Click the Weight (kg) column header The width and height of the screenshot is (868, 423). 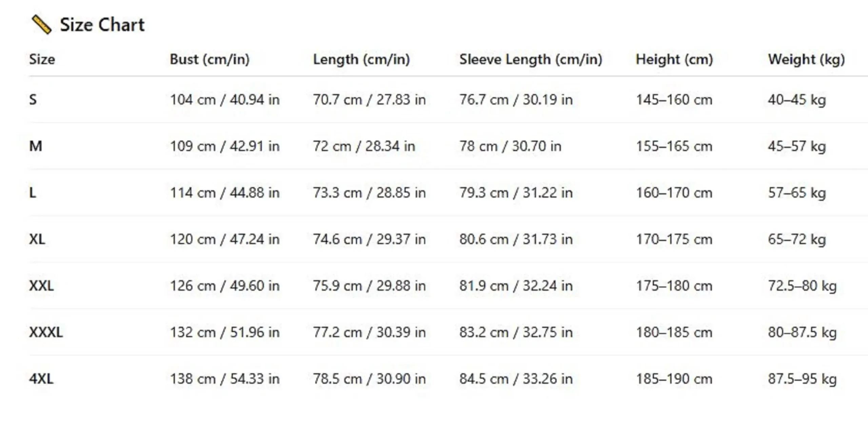[x=806, y=59]
